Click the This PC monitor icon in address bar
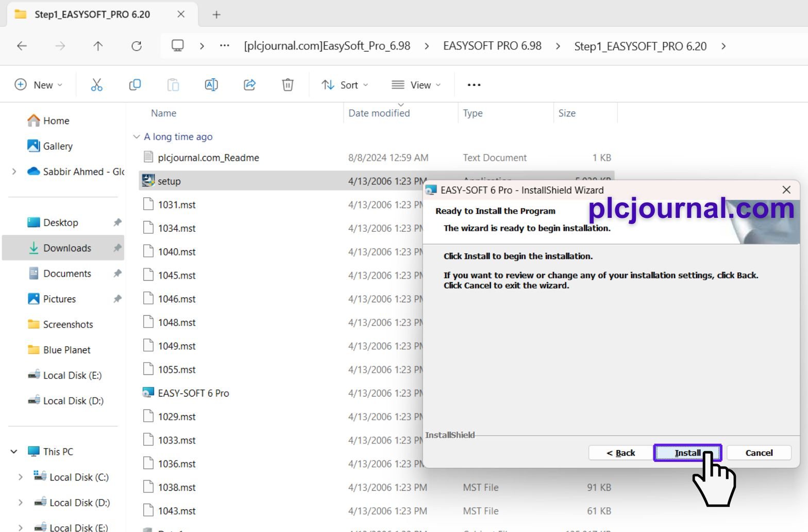Image resolution: width=808 pixels, height=532 pixels. click(178, 46)
